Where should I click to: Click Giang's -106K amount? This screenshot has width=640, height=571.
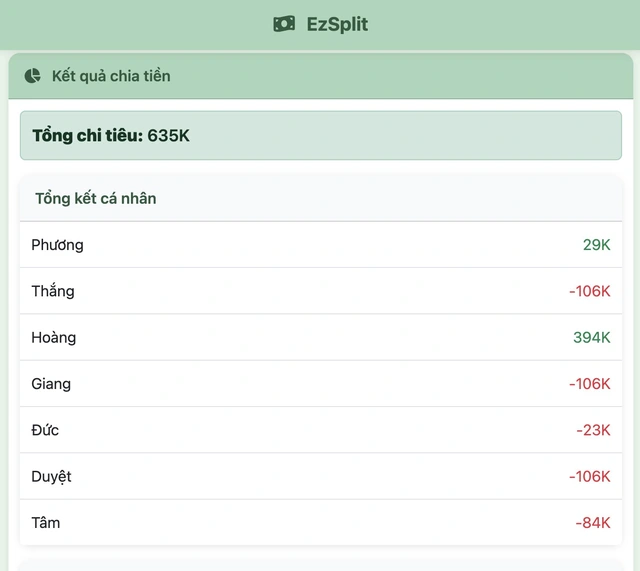(589, 384)
